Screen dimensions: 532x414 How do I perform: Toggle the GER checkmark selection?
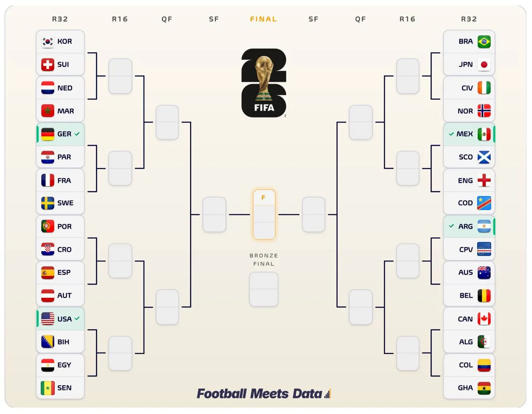(x=77, y=134)
